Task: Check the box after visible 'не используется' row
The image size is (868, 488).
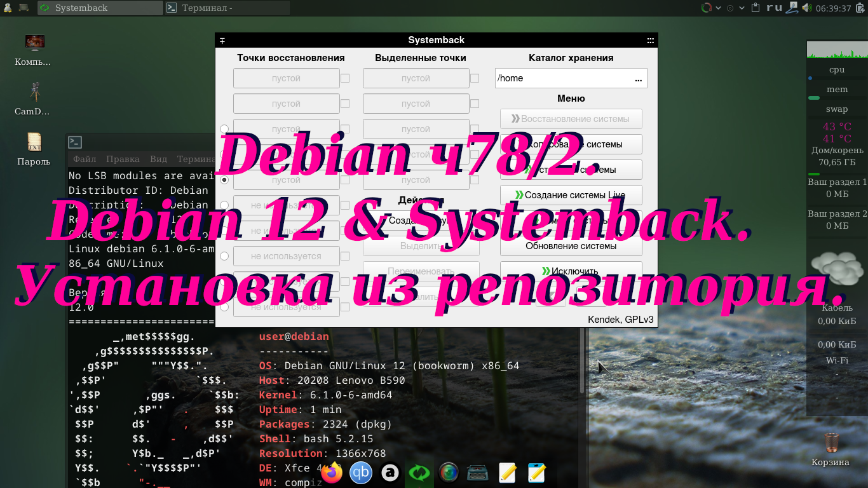Action: pos(345,256)
